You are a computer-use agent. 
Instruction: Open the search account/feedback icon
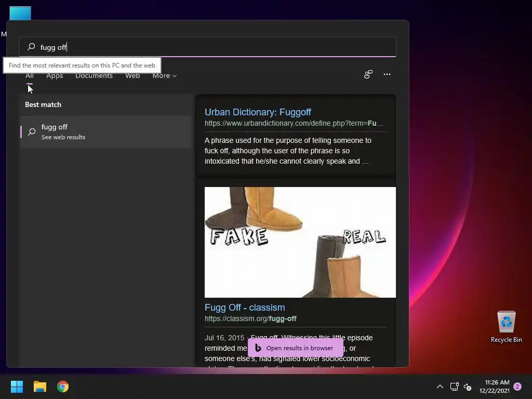[x=368, y=74]
